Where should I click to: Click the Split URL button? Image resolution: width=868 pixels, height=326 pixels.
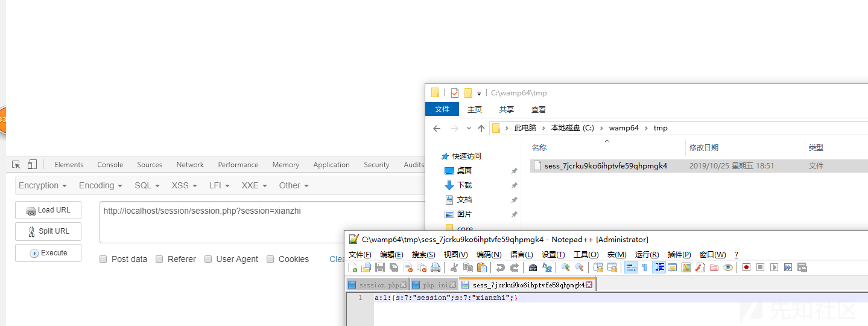tap(48, 231)
